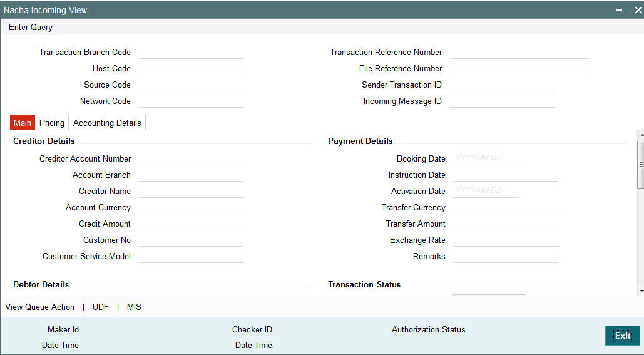This screenshot has width=644, height=355.
Task: Focus the Transfer Currency field
Action: pos(506,207)
